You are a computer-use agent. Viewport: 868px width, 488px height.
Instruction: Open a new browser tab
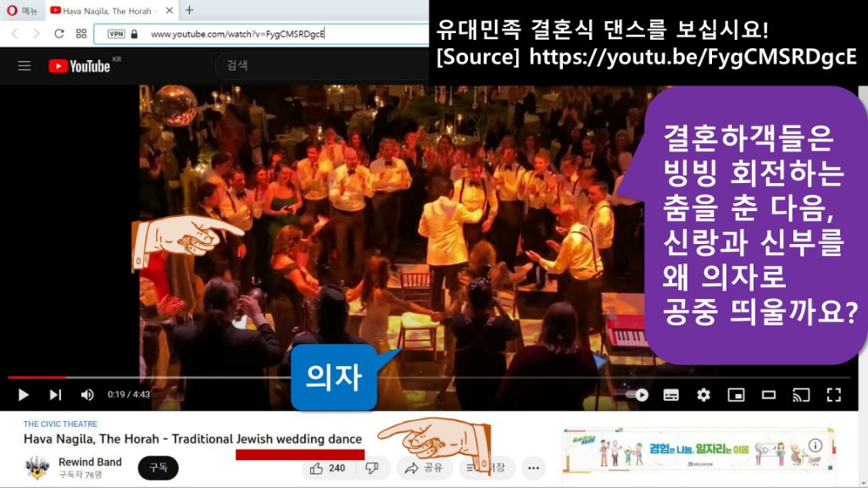[189, 10]
